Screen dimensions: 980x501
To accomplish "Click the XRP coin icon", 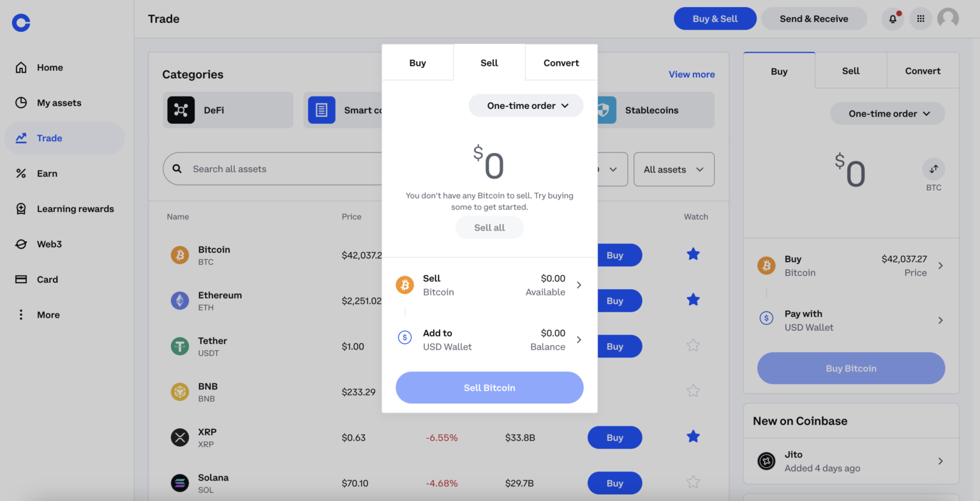I will coord(180,438).
